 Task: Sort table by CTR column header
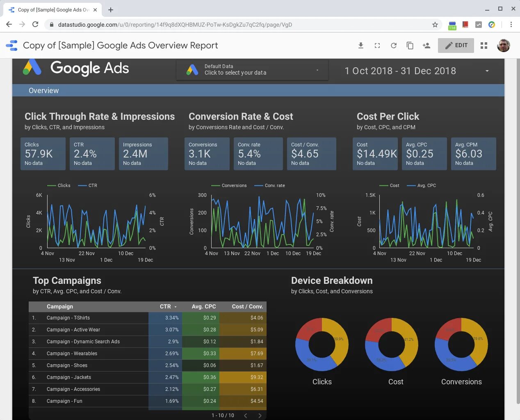tap(165, 306)
